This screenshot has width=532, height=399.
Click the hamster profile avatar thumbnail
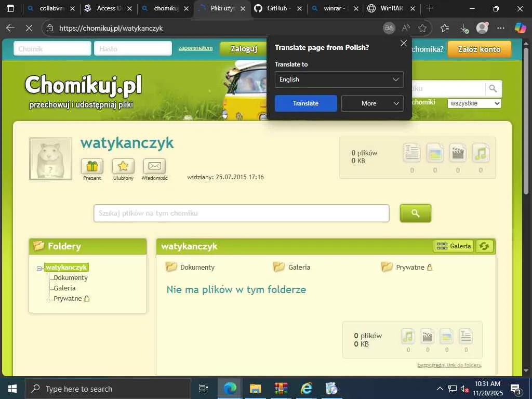coord(50,158)
